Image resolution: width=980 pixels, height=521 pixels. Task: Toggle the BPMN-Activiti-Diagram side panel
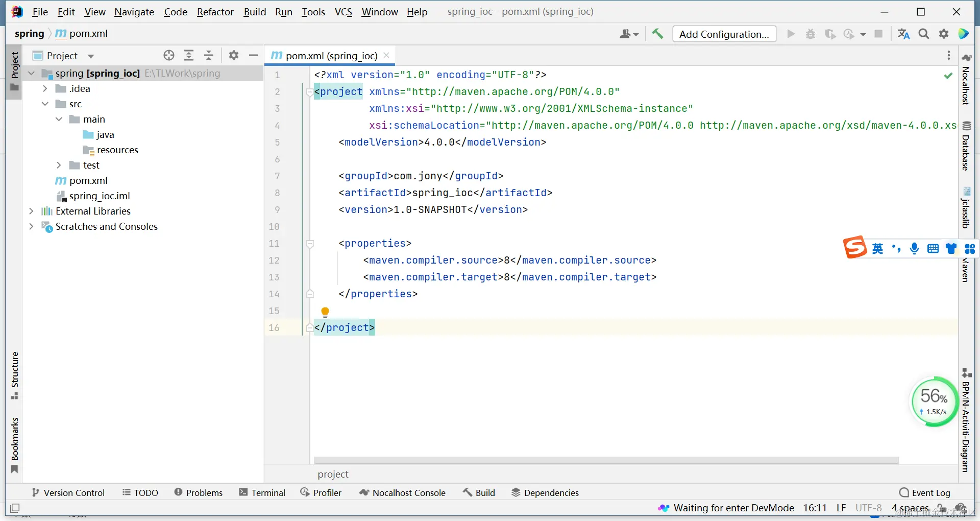click(x=966, y=420)
